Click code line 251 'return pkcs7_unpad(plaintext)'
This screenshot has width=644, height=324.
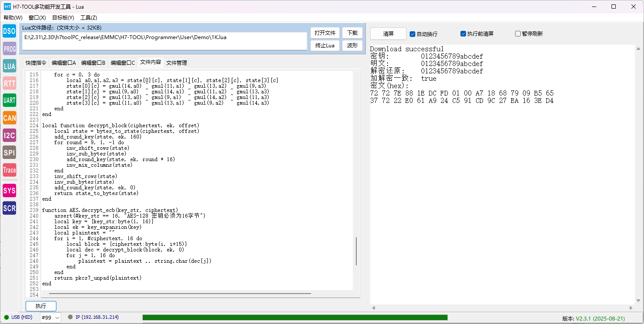[x=98, y=278]
